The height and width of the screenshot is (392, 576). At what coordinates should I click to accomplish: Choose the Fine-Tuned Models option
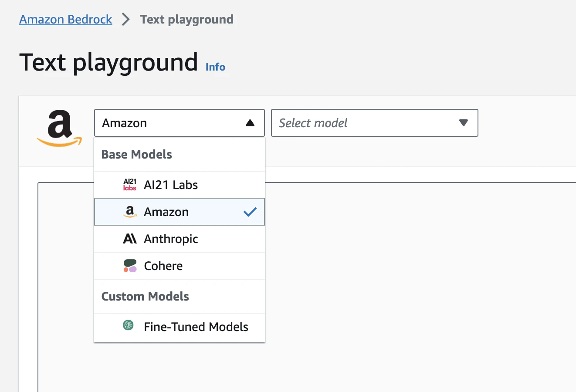[x=180, y=327]
